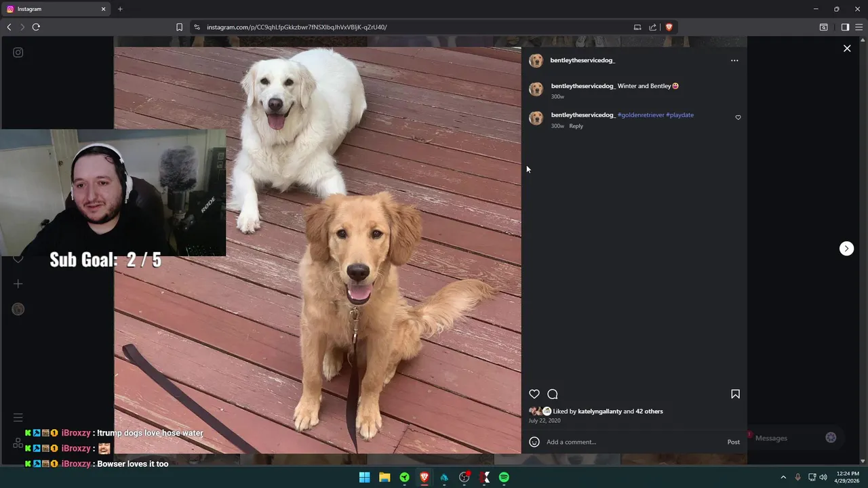Screen dimensions: 868x488
Task: Click Brave icon in taskbar
Action: [x=425, y=477]
